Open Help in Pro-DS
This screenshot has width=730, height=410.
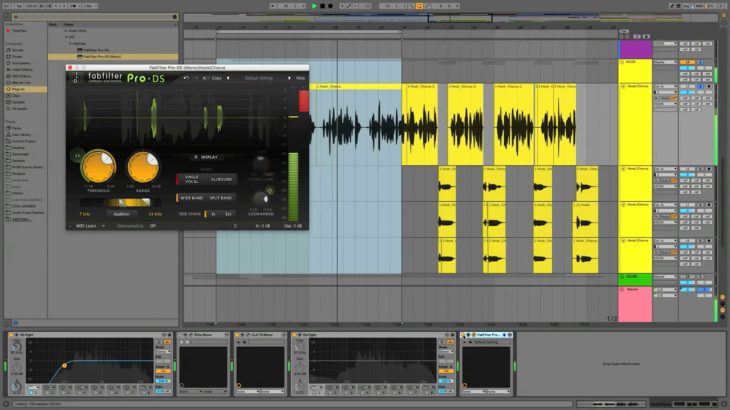(x=301, y=78)
